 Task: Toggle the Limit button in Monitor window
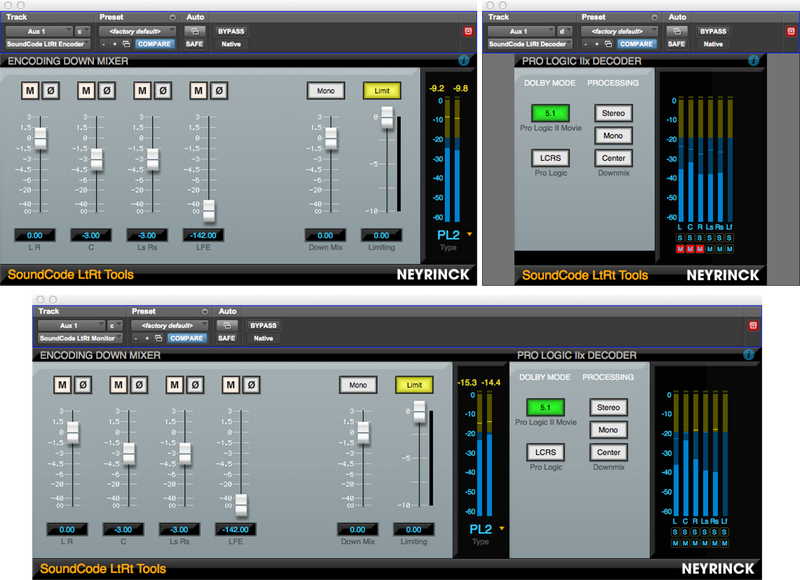[x=414, y=385]
